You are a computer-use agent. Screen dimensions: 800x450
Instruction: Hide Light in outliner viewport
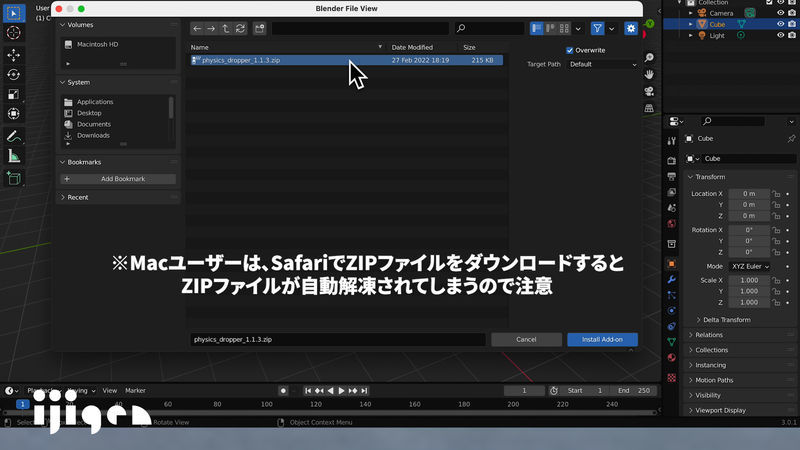pos(781,35)
